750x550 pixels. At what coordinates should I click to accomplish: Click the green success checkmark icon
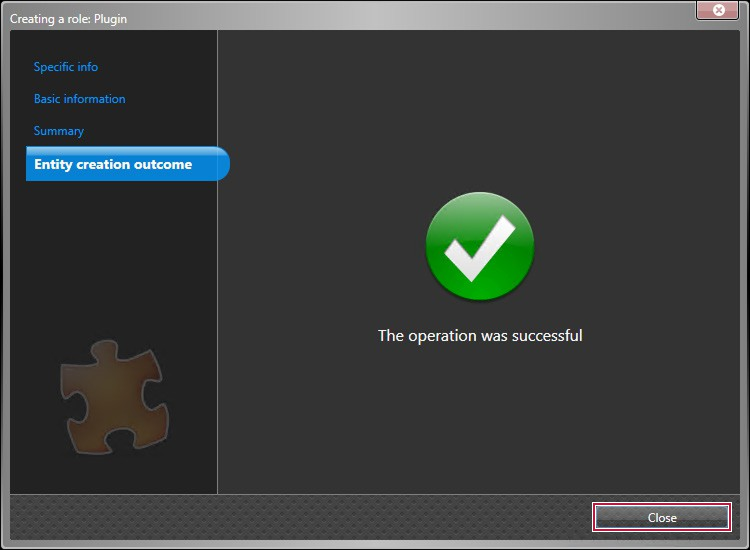(x=480, y=247)
